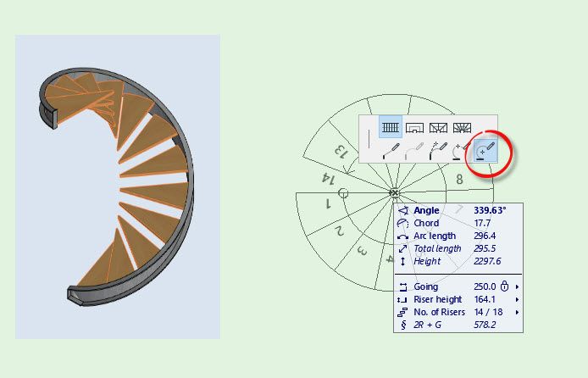Click the diagonal arrow icon beside Total length
Image resolution: width=588 pixels, height=378 pixels.
coord(402,248)
